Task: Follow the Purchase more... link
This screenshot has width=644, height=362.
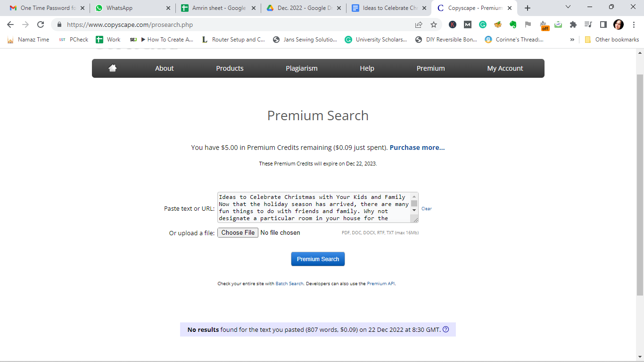Action: click(x=417, y=148)
